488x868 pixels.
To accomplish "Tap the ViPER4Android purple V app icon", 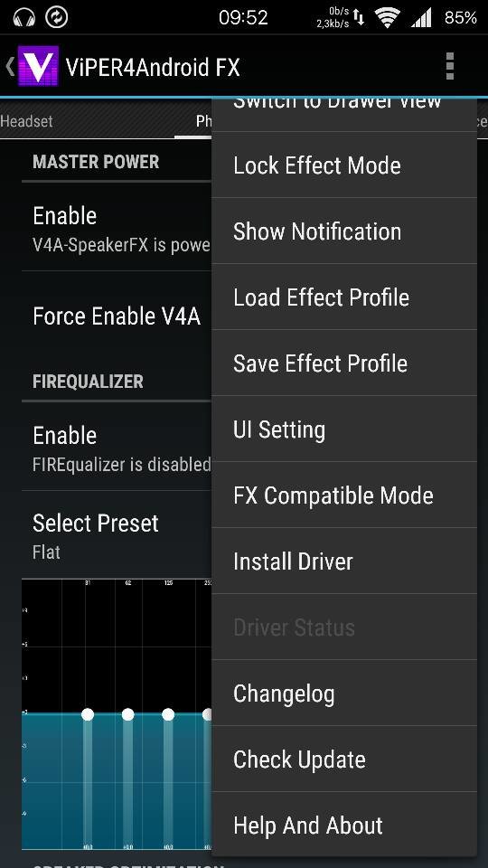I will pos(38,66).
